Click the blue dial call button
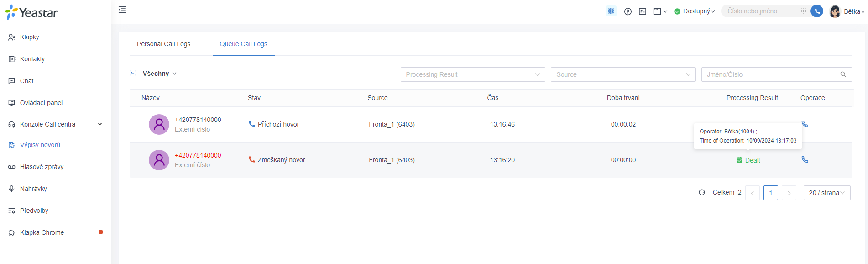The width and height of the screenshot is (868, 264). 817,11
